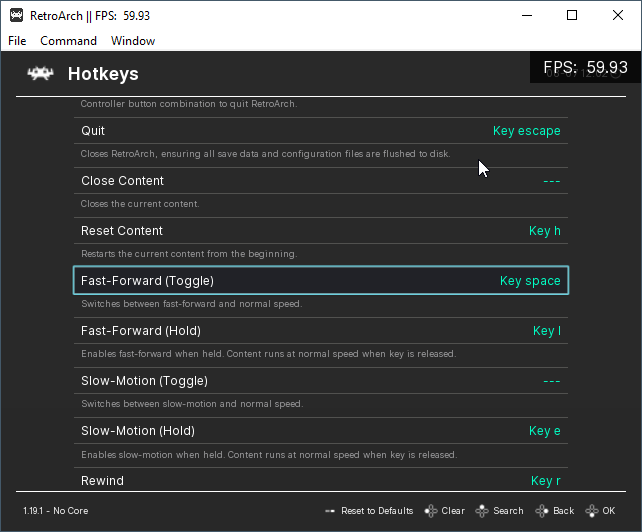Open the Window menu
The image size is (642, 532).
point(133,41)
